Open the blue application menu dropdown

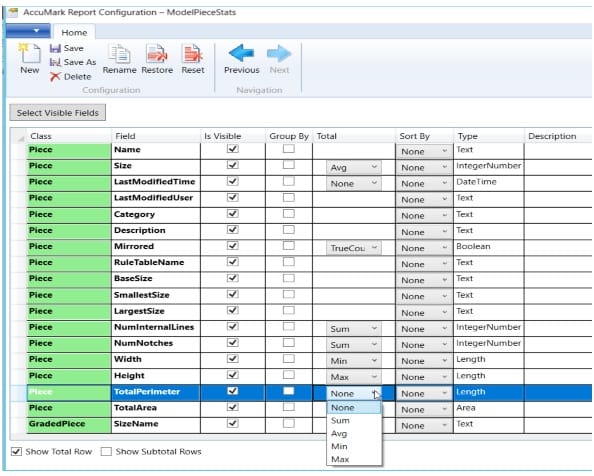(28, 31)
